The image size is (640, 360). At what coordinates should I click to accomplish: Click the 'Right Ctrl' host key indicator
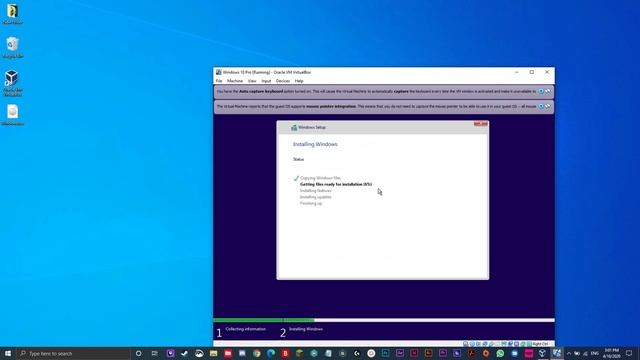pos(540,344)
